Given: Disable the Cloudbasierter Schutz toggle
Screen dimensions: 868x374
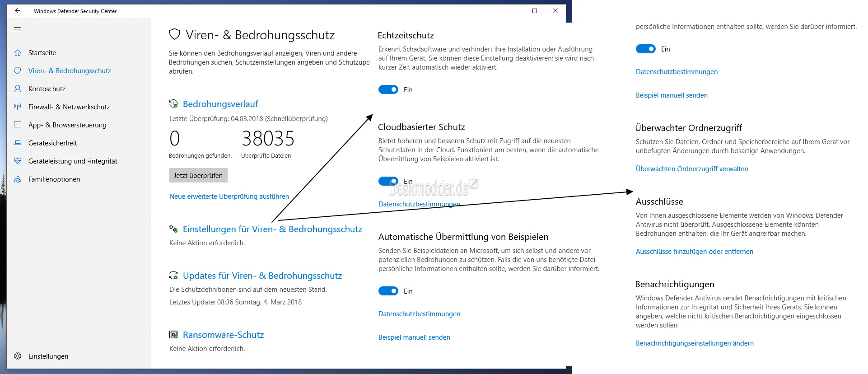Looking at the screenshot, I should [388, 181].
